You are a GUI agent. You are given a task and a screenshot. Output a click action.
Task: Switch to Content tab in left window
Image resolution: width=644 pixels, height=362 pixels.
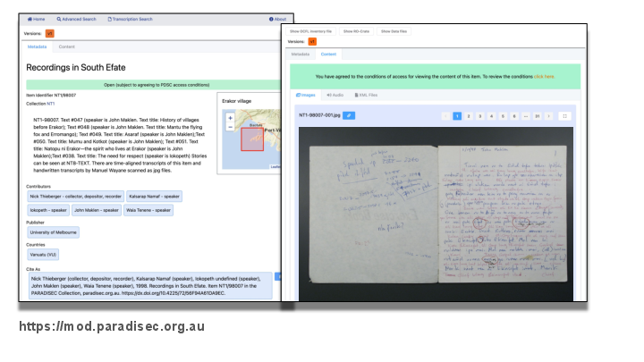(x=66, y=46)
